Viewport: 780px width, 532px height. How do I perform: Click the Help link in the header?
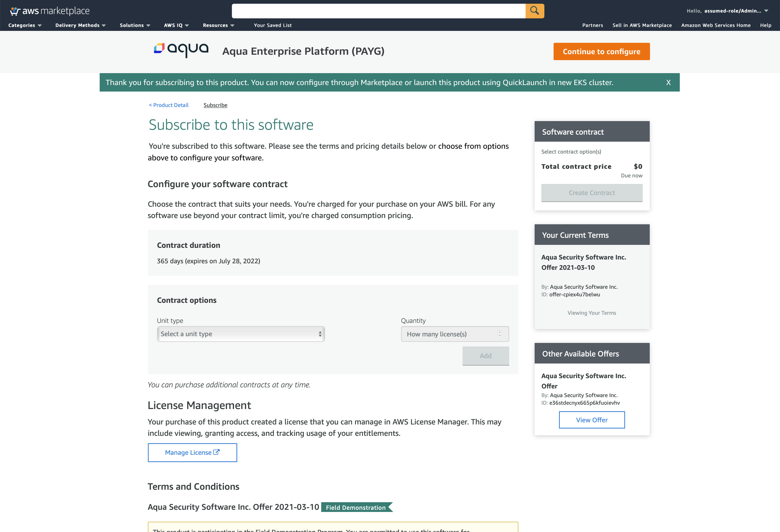pyautogui.click(x=766, y=25)
